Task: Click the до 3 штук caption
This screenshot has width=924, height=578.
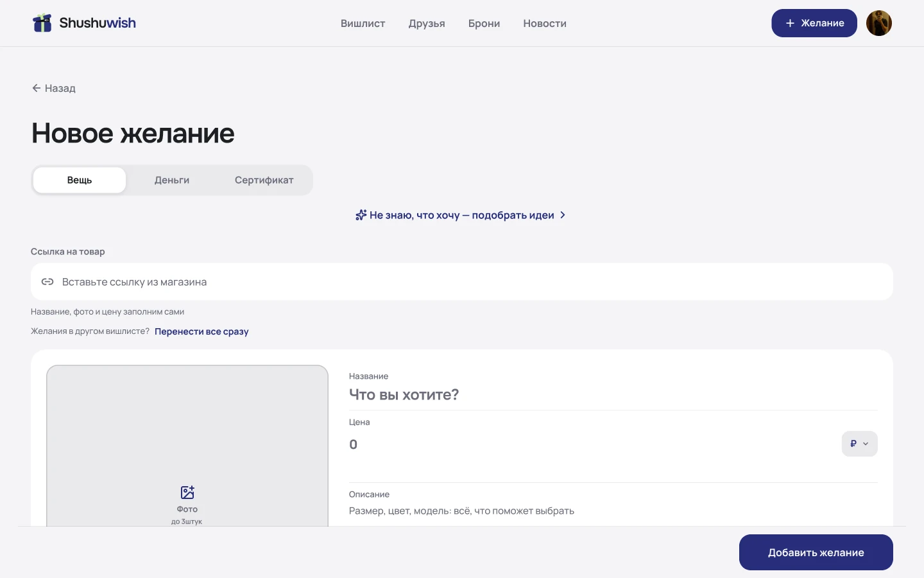Action: (187, 521)
